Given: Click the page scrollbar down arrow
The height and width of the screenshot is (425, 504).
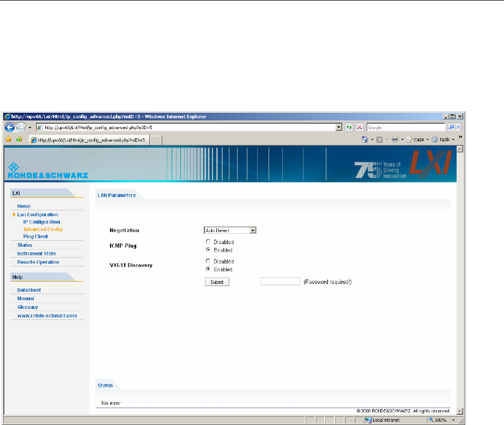Looking at the screenshot, I should click(x=460, y=411).
